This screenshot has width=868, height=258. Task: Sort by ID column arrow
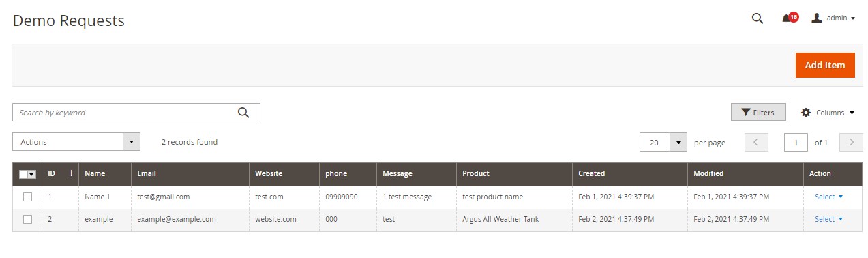point(71,173)
